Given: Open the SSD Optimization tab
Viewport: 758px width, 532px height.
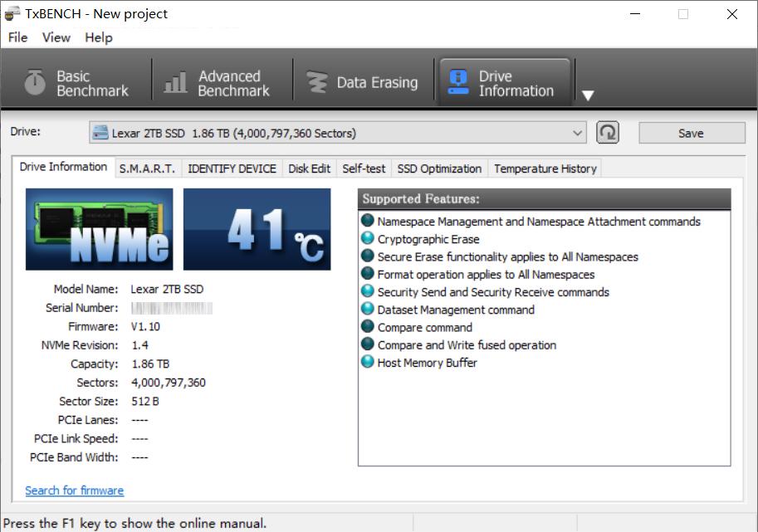Looking at the screenshot, I should click(439, 168).
